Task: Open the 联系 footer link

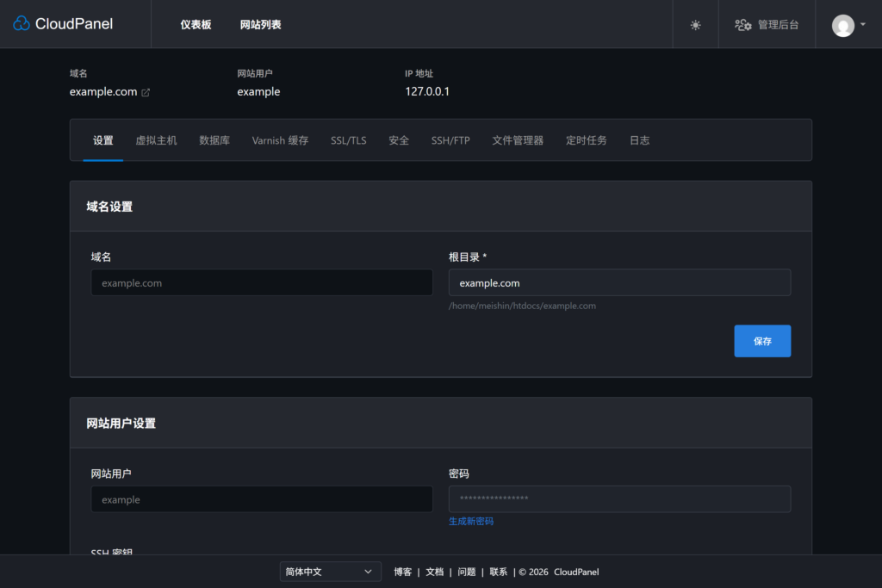Action: click(499, 572)
